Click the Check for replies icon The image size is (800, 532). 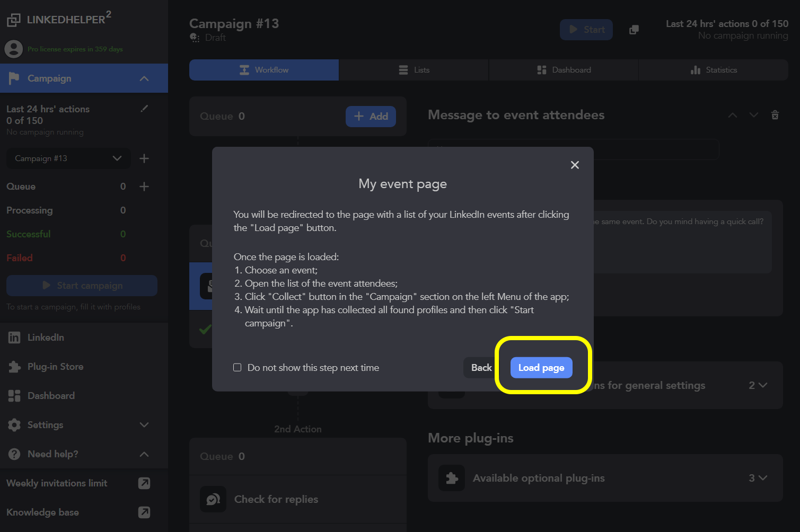coord(213,499)
